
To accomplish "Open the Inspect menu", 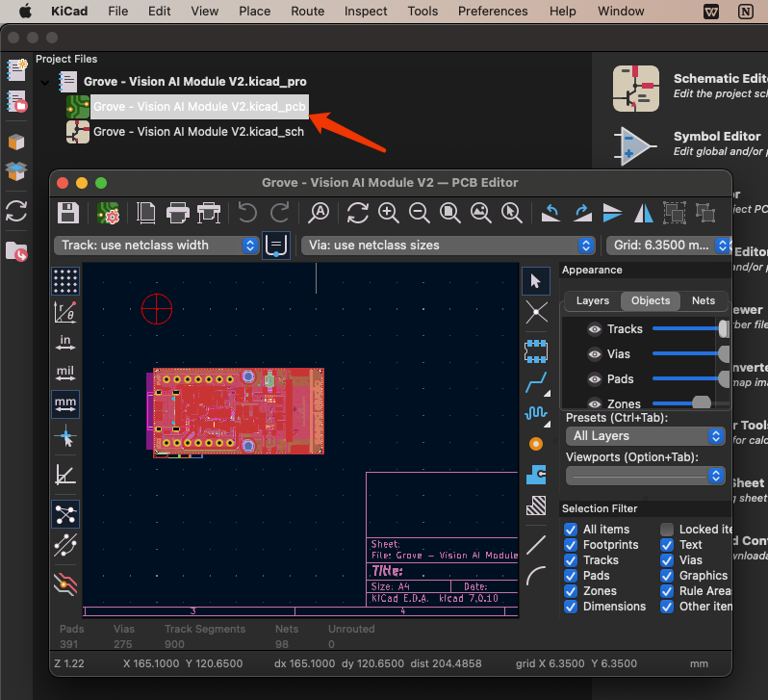I will (366, 11).
